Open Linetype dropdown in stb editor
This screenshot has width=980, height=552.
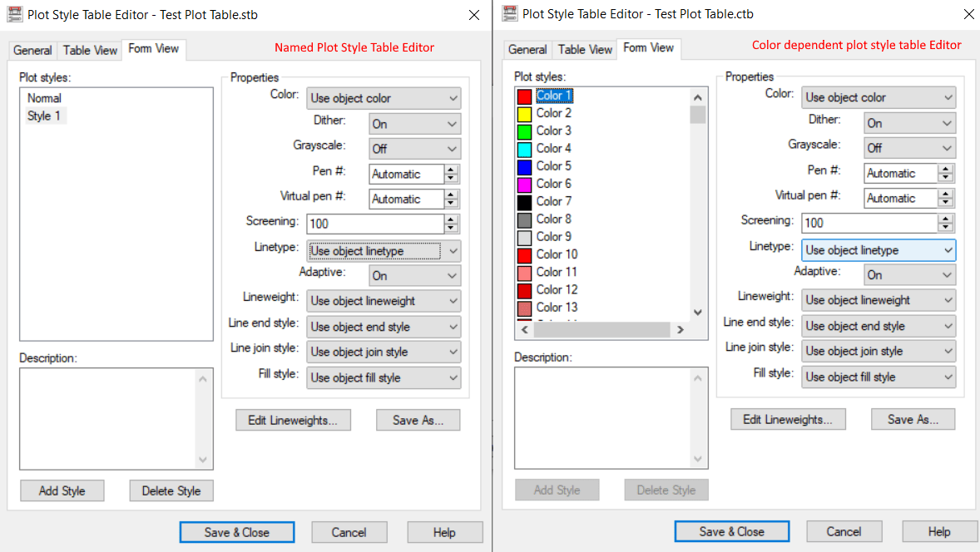click(384, 251)
